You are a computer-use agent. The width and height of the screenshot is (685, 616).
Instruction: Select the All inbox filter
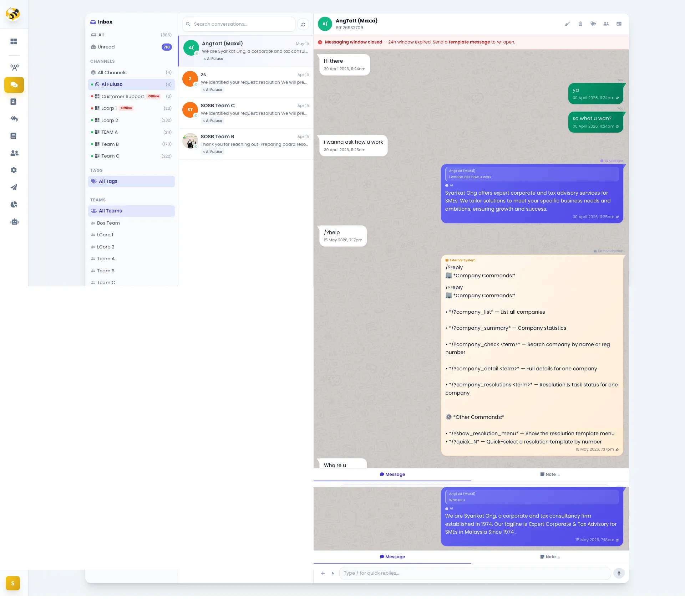131,35
